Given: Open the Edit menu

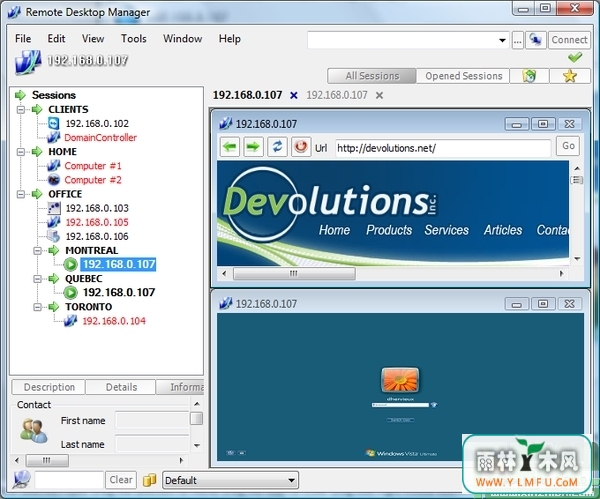Looking at the screenshot, I should click(56, 39).
